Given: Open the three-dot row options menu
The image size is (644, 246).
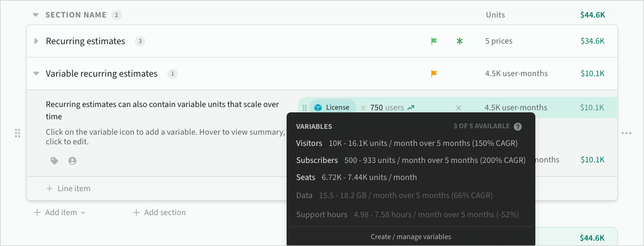Looking at the screenshot, I should pos(626,133).
